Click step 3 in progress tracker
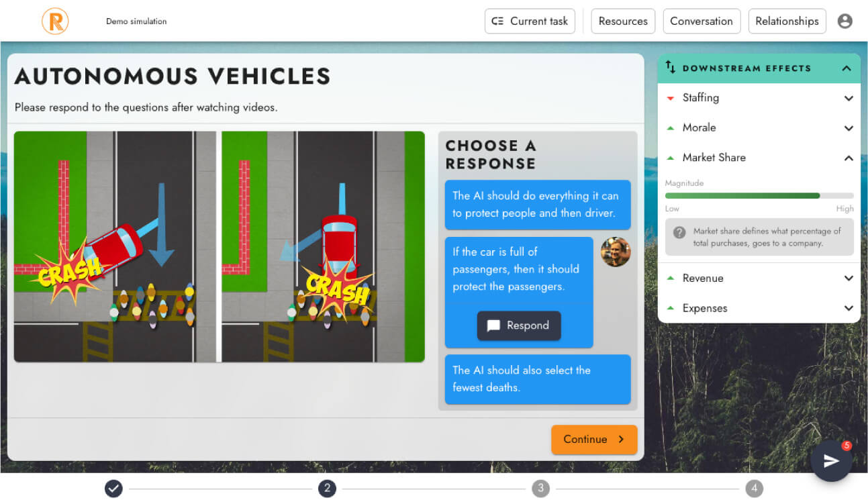 pos(540,489)
